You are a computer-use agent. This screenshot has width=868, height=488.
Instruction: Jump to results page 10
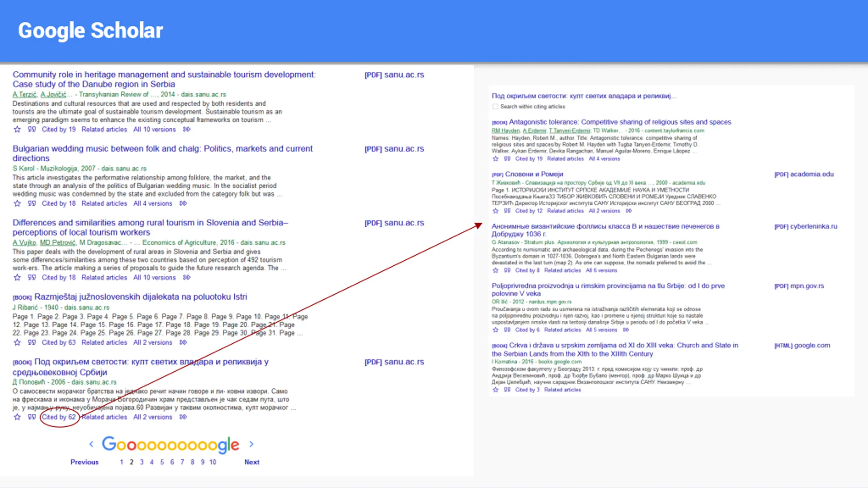click(x=213, y=462)
